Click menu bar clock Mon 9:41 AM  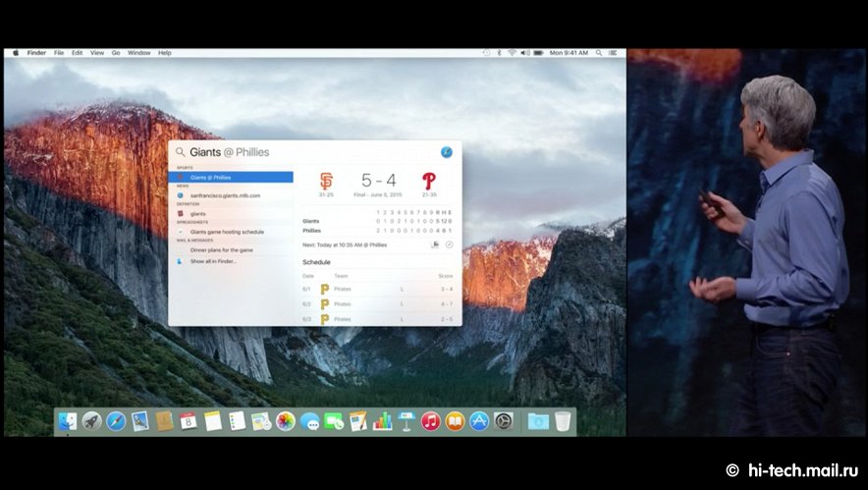tap(569, 53)
